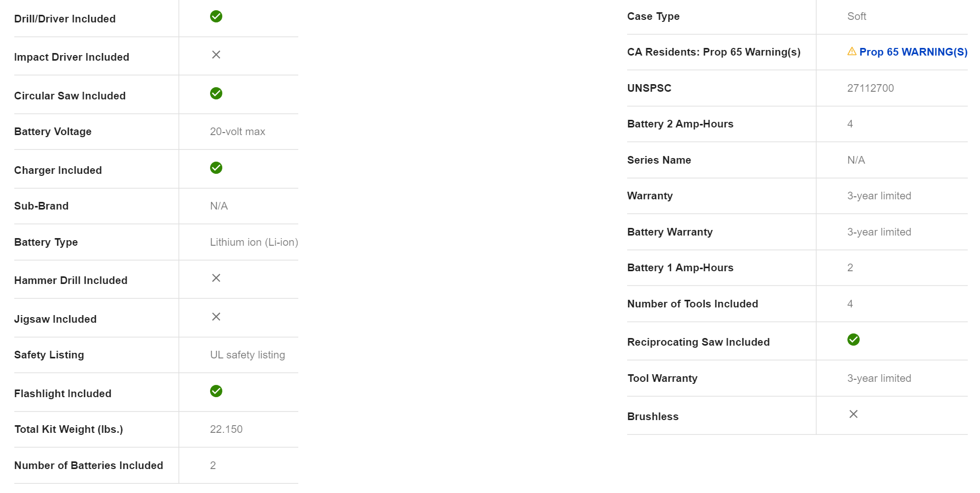Click the green checkmark for Charger Included
Image resolution: width=980 pixels, height=493 pixels.
click(216, 168)
